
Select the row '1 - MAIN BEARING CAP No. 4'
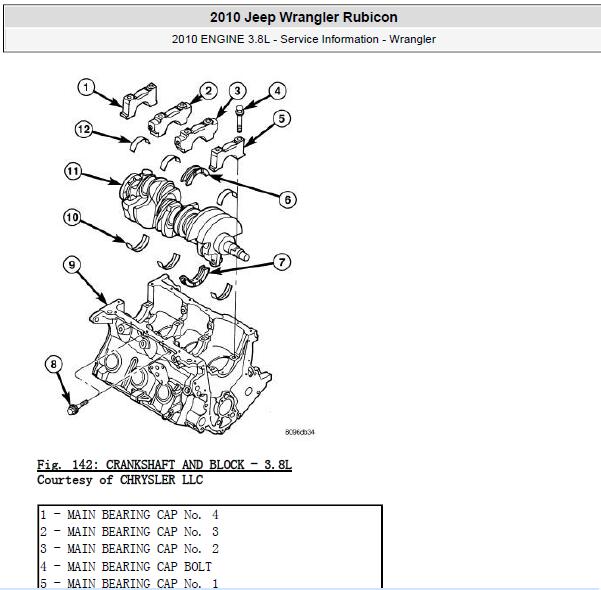[210, 514]
